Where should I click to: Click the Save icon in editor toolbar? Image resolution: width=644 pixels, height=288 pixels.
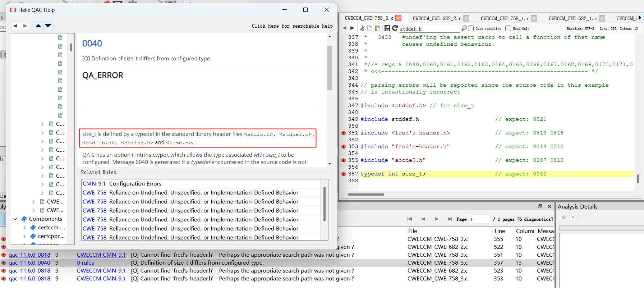[387, 28]
